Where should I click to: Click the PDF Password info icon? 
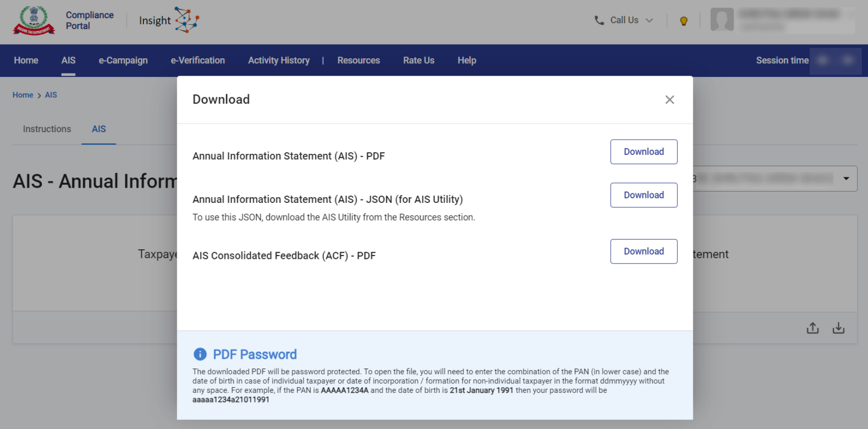[x=200, y=354]
